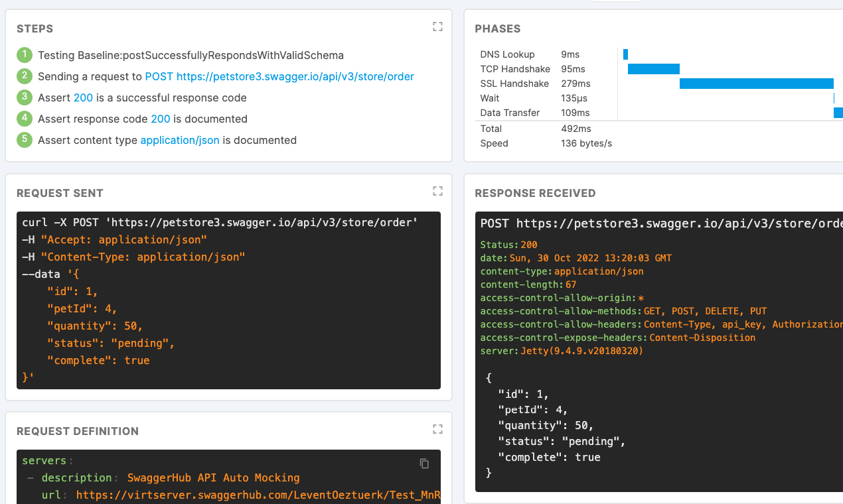Click the Accept: application/json header line
This screenshot has height=504, width=843.
point(115,239)
